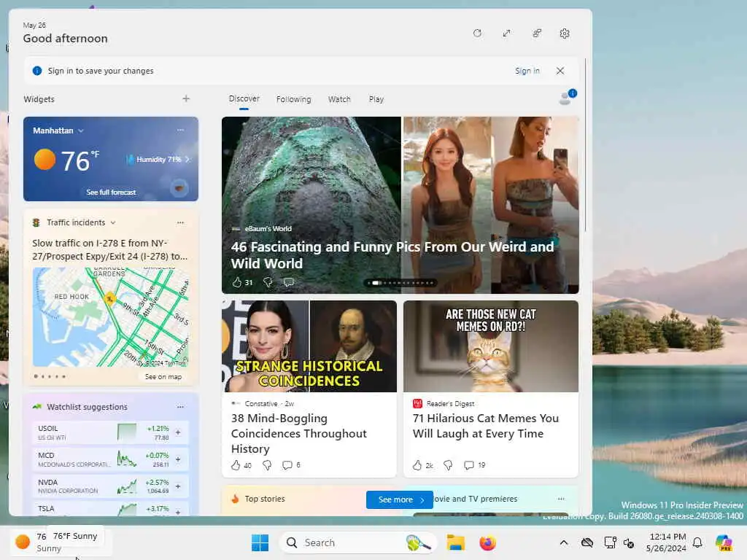Click the widgets panel scrollbar

585,145
